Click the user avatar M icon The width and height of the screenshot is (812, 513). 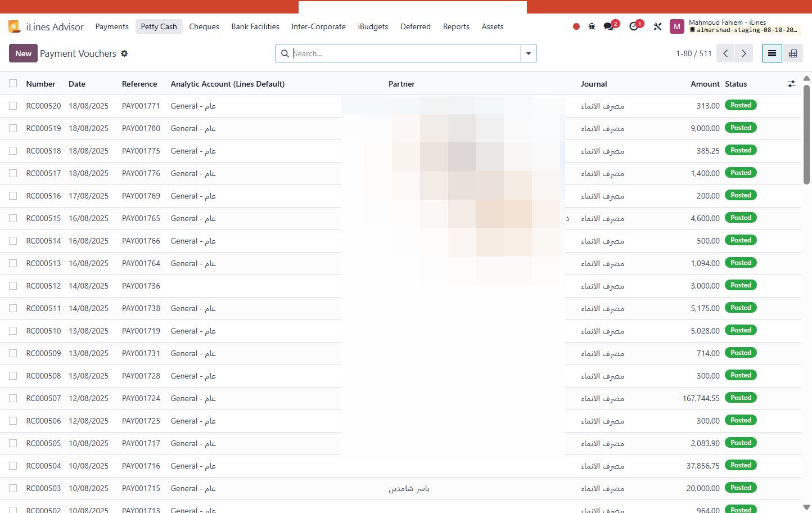coord(677,26)
